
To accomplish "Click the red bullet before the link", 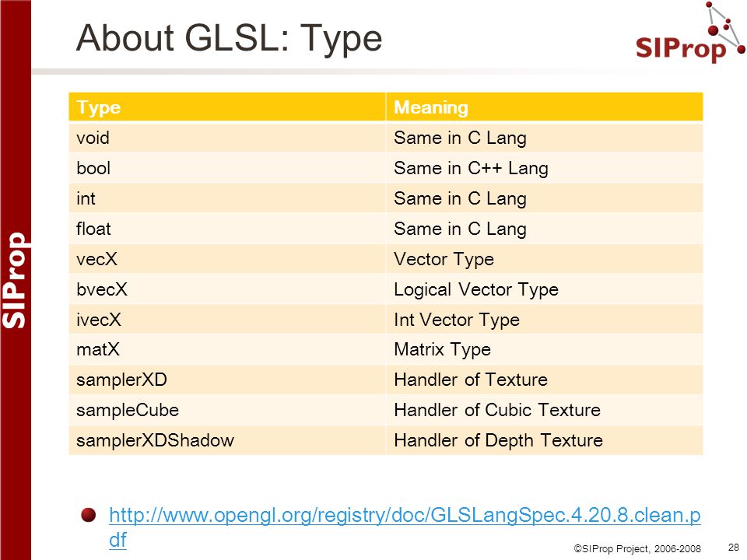I will click(x=88, y=515).
